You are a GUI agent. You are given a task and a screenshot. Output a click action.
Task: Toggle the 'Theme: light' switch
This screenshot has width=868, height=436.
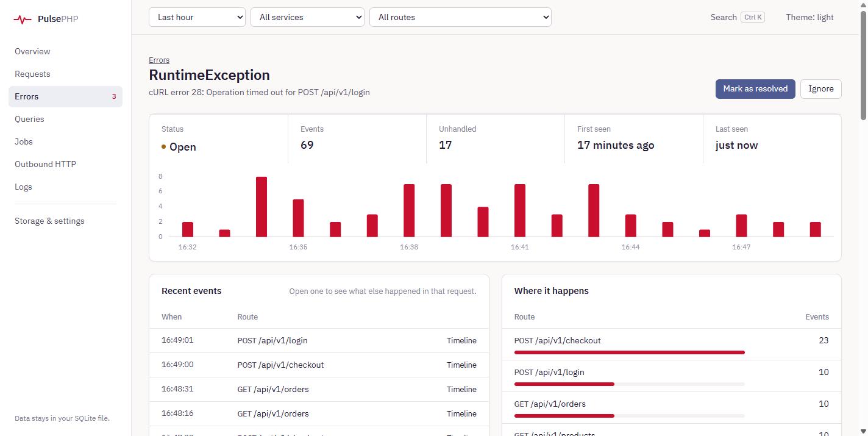point(809,17)
